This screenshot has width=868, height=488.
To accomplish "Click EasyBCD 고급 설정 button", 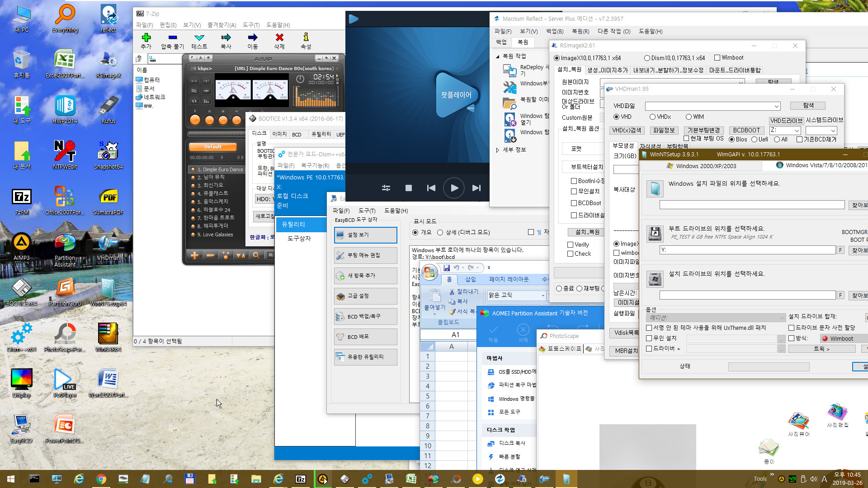I will click(365, 296).
